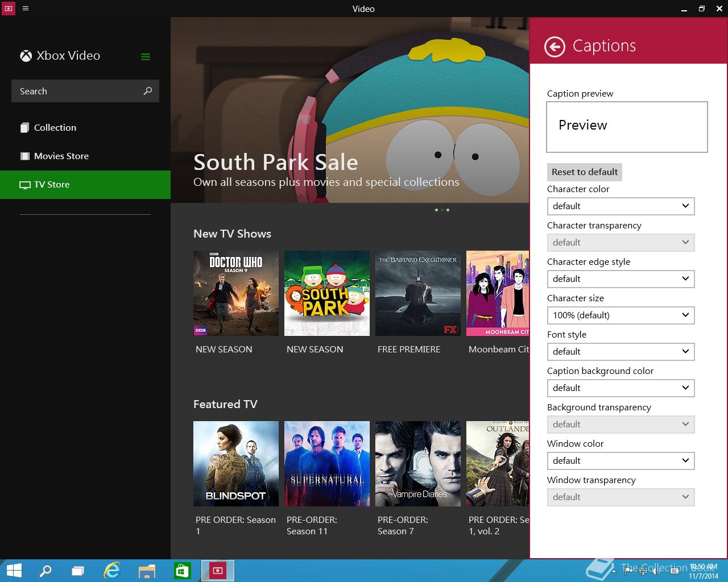Open Task View on the taskbar
The image size is (728, 582).
click(78, 571)
